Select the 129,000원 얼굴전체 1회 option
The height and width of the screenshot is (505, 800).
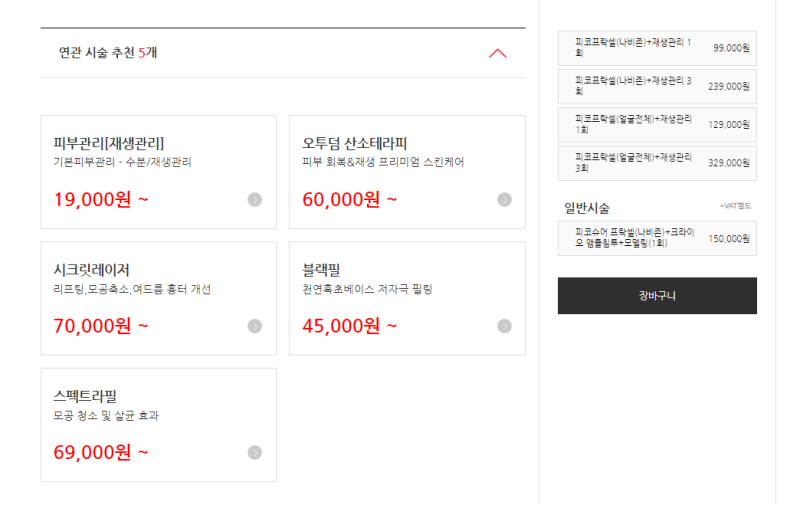tap(657, 124)
